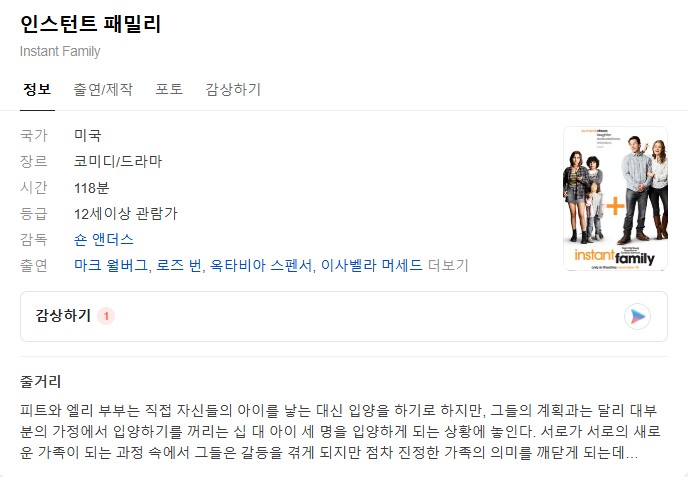Expand the truncated 줄거리 synopsis ellipsis
This screenshot has width=688, height=477.
631,453
